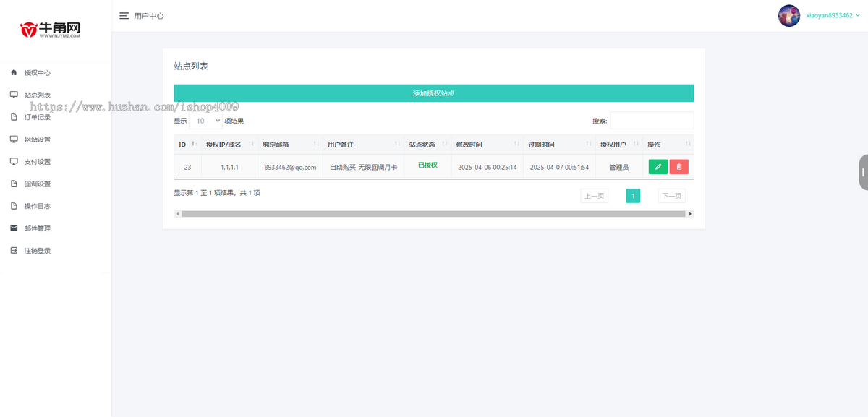Sort by 授权IP/域名 column header
868x417 pixels.
(229, 145)
